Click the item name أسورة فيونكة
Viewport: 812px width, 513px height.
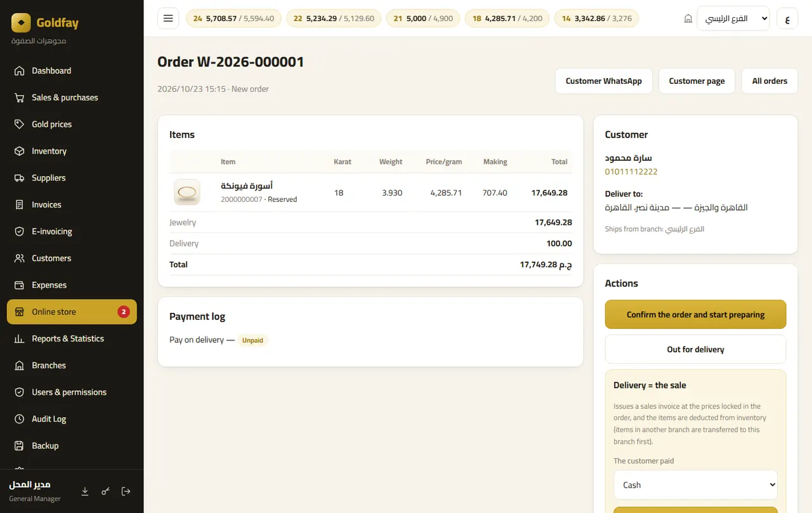pyautogui.click(x=247, y=186)
